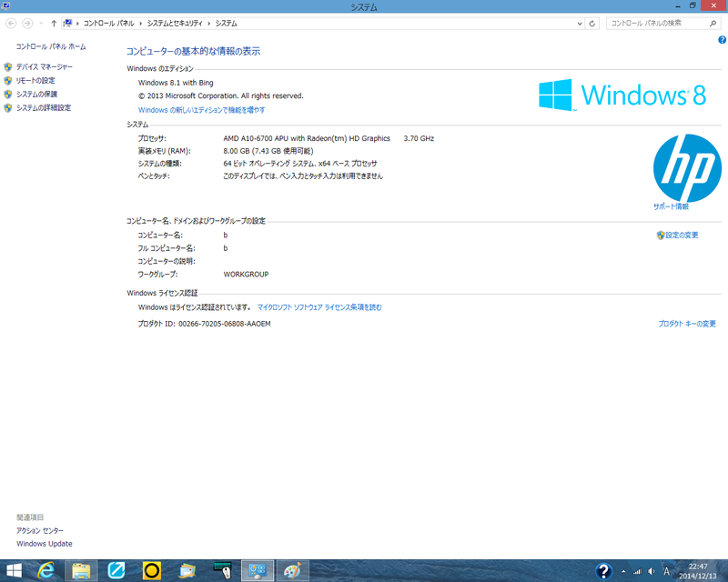The height and width of the screenshot is (582, 728).
Task: Open システムの詳細設定 link
Action: click(44, 107)
